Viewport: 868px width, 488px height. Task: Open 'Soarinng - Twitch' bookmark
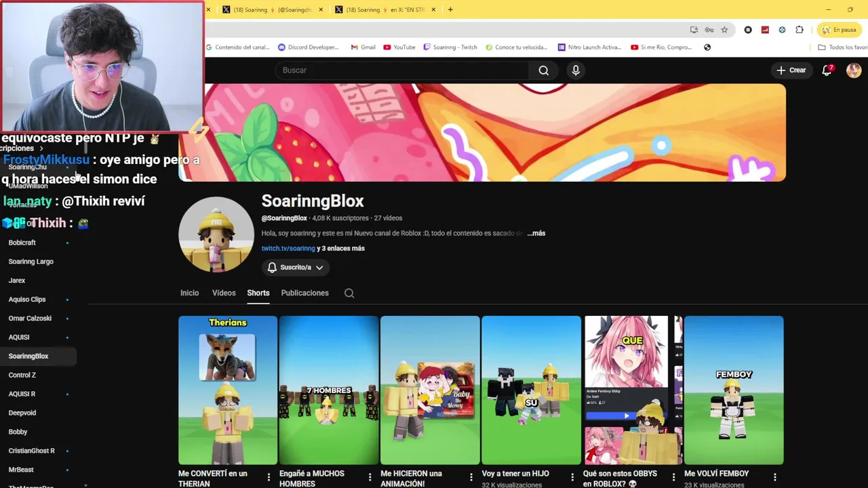click(x=450, y=47)
